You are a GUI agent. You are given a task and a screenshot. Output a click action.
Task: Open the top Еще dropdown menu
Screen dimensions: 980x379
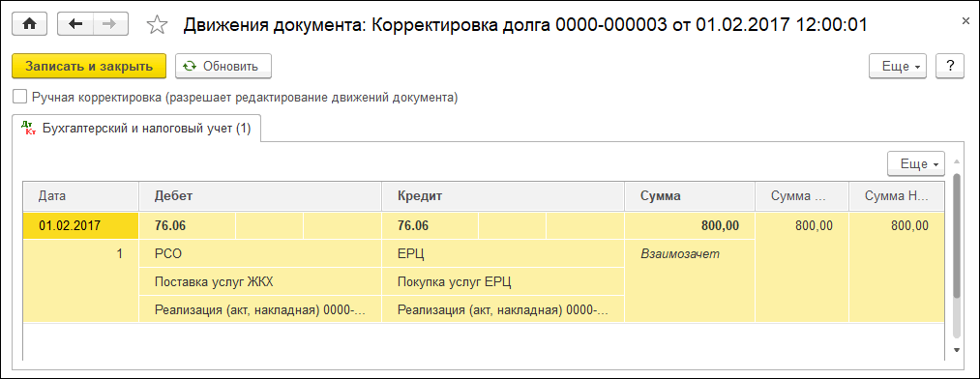point(900,66)
